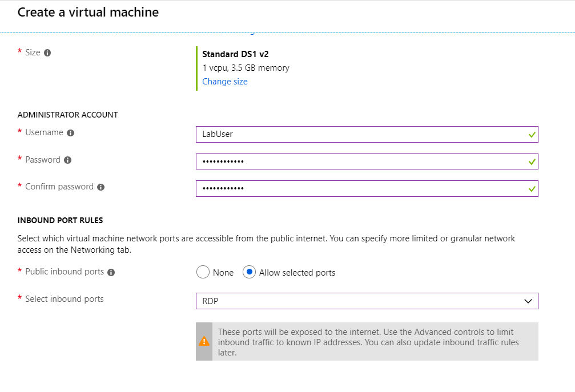Click the Public inbound ports info icon
Image resolution: width=575 pixels, height=392 pixels.
[111, 272]
